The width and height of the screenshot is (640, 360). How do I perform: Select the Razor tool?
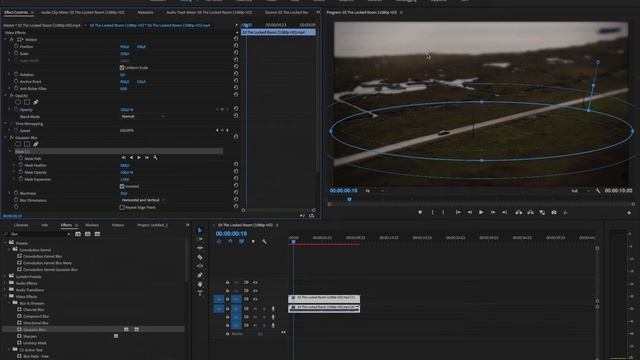tap(200, 257)
